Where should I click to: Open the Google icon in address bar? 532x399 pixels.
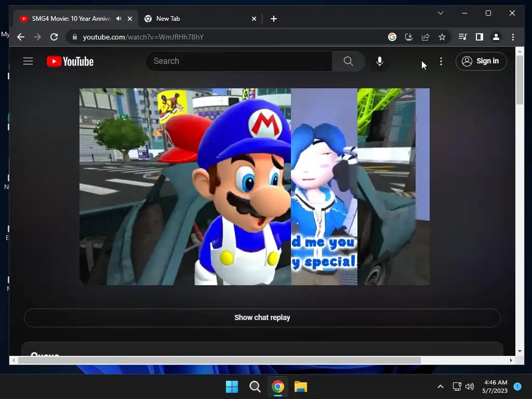[392, 37]
